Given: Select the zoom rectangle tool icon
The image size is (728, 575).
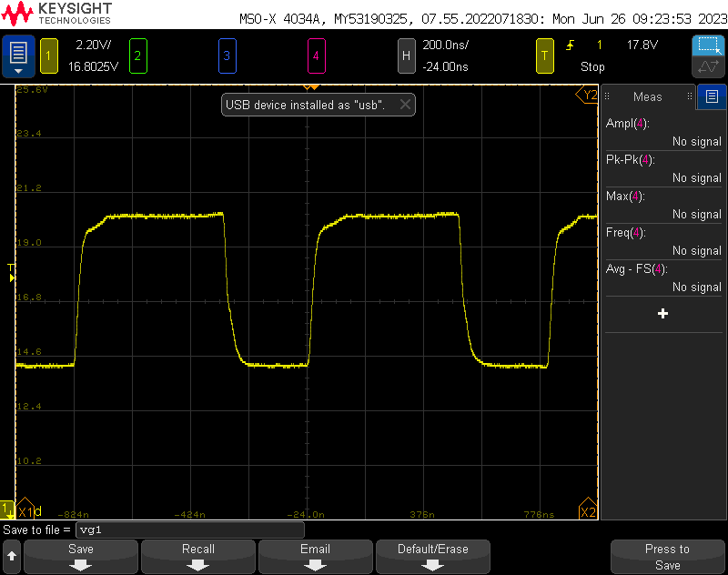Looking at the screenshot, I should pyautogui.click(x=707, y=45).
